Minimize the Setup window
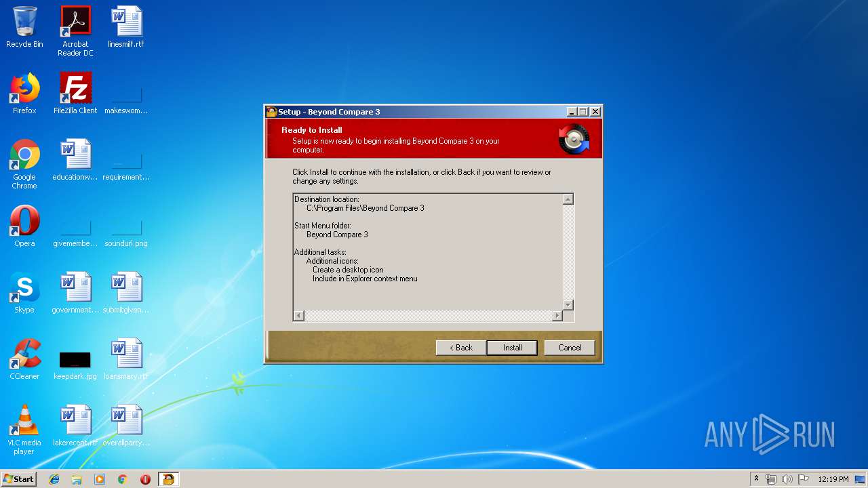Screen dimensions: 868x488 (572, 112)
